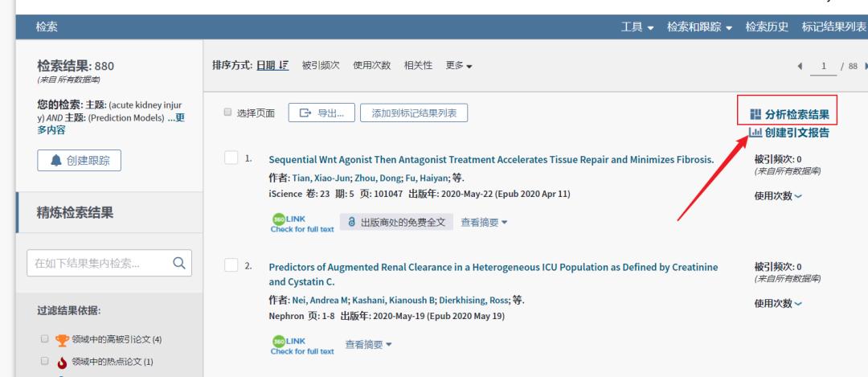The image size is (868, 377).
Task: Click the 创建引文报告 bar chart icon
Action: pos(755,133)
